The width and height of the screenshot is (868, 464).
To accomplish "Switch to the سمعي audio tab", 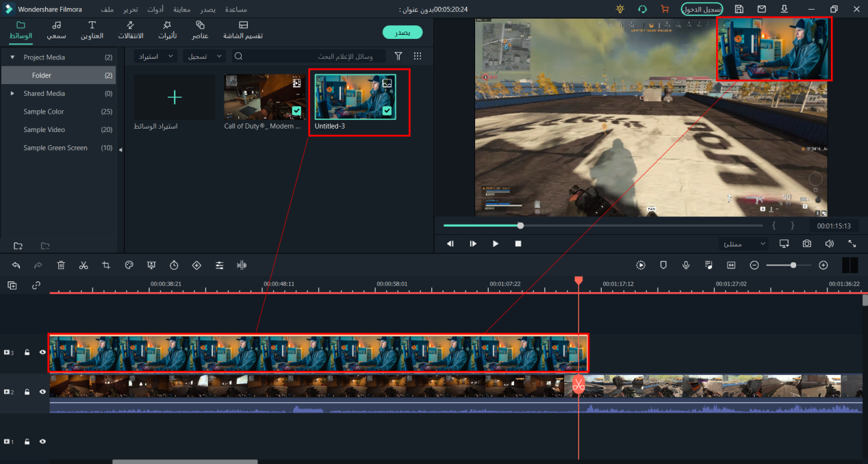I will pos(56,30).
